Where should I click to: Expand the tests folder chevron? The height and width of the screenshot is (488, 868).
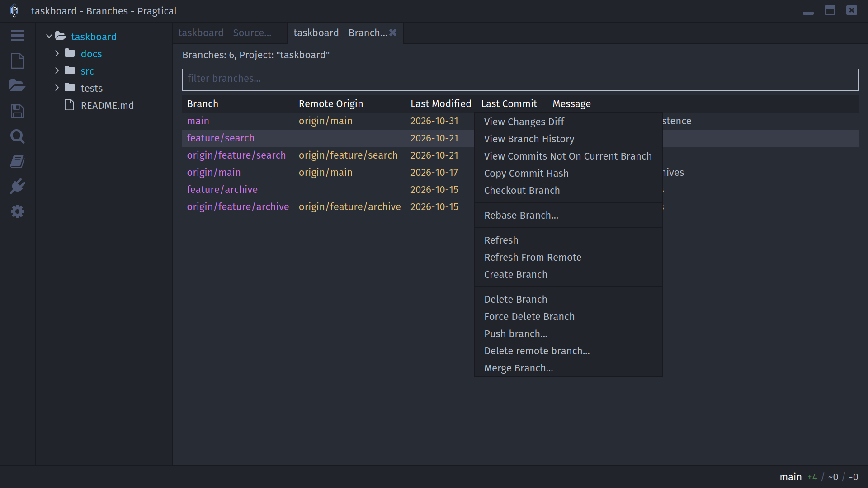(57, 88)
